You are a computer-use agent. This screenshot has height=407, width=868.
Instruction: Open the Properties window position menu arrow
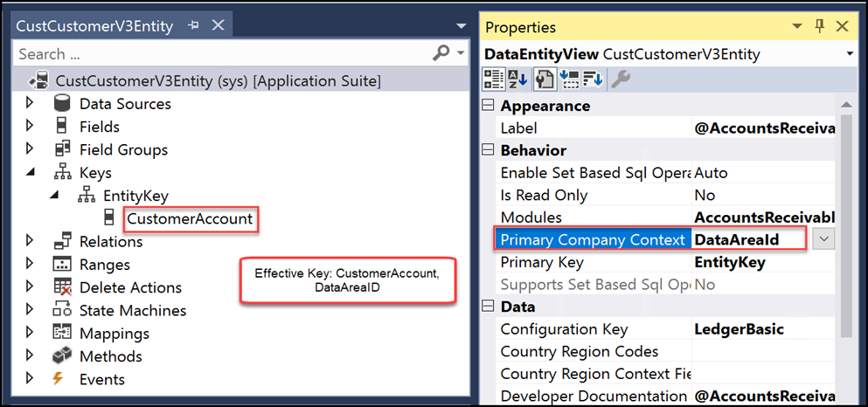tap(797, 26)
